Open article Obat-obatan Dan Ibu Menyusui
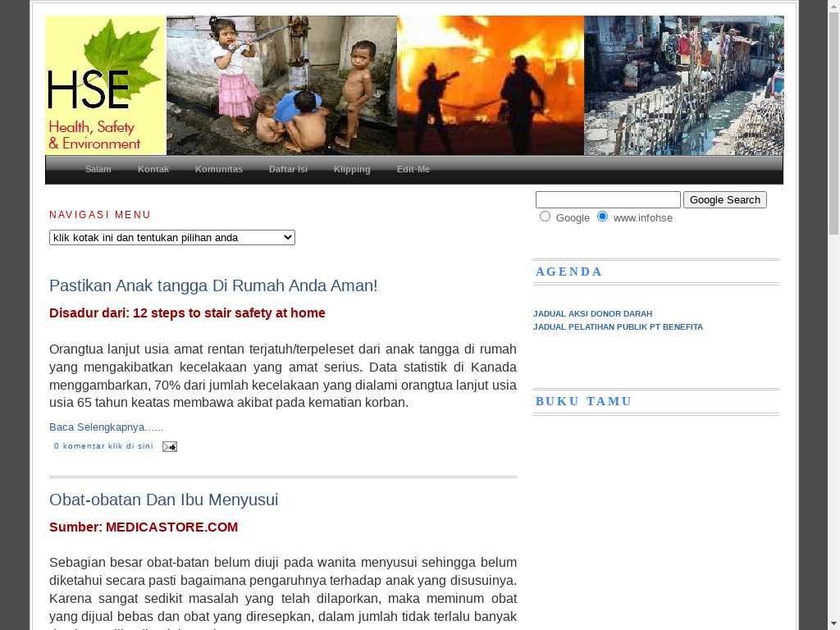 tap(164, 500)
